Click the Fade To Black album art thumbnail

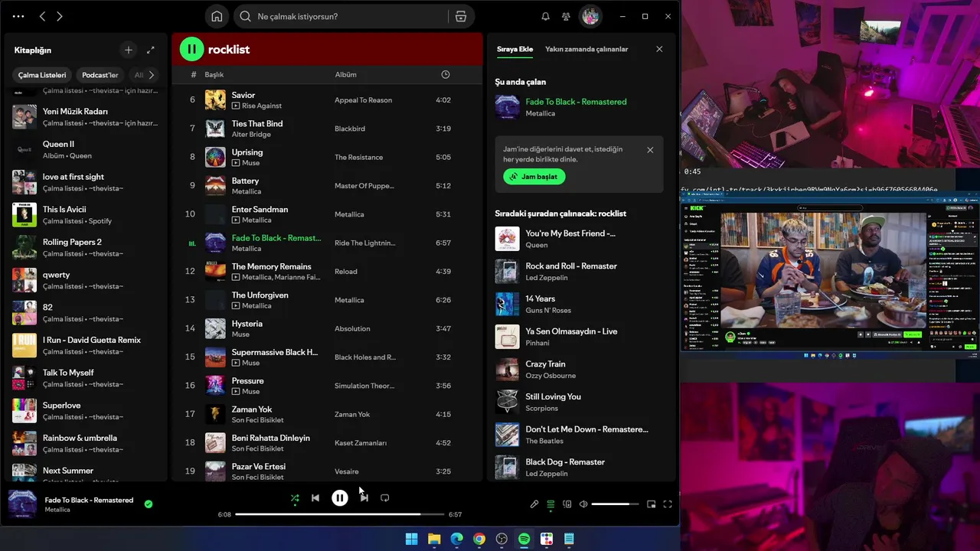click(x=21, y=504)
